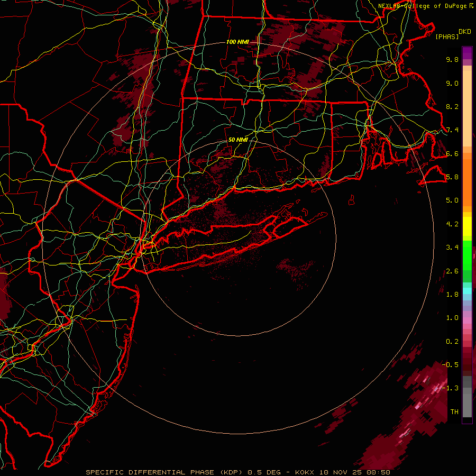Click the 50 NMI range ring label

pos(238,140)
